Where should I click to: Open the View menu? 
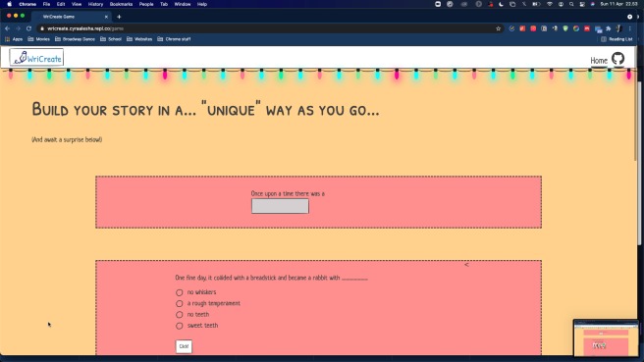click(x=77, y=4)
